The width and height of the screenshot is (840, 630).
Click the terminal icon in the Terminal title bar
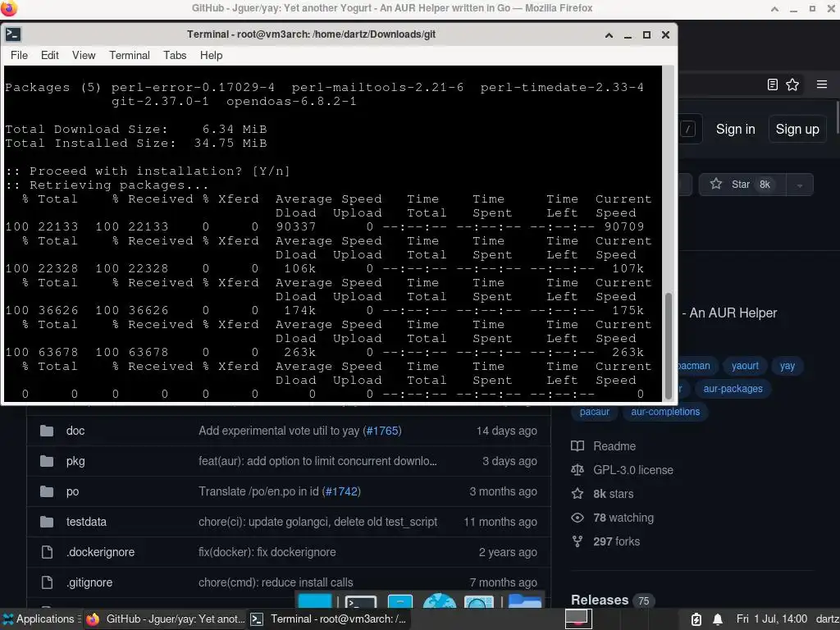tap(13, 34)
